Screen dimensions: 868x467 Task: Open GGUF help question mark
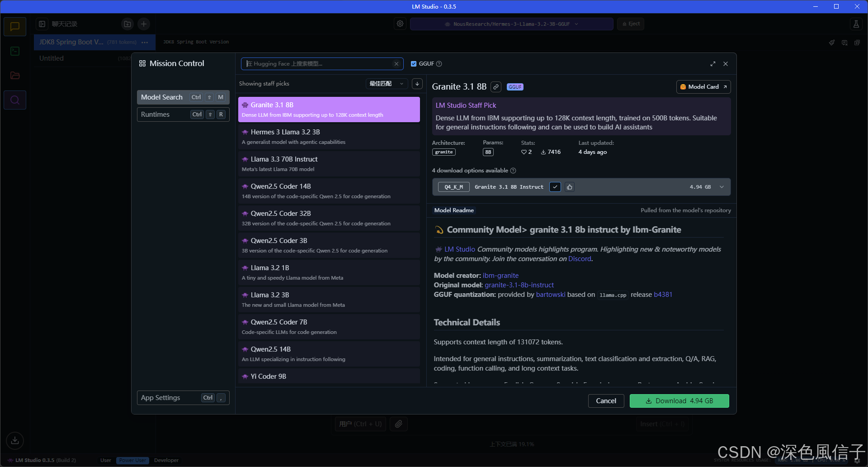pyautogui.click(x=439, y=64)
